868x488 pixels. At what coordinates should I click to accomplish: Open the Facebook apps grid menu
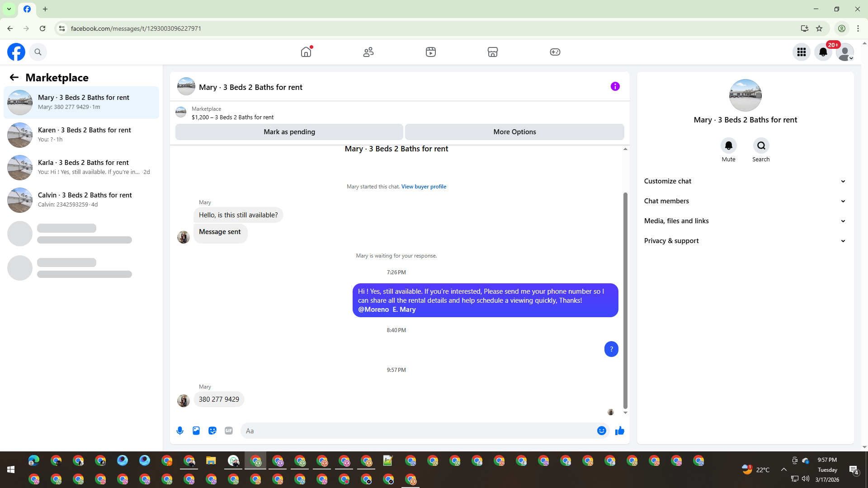pyautogui.click(x=802, y=52)
